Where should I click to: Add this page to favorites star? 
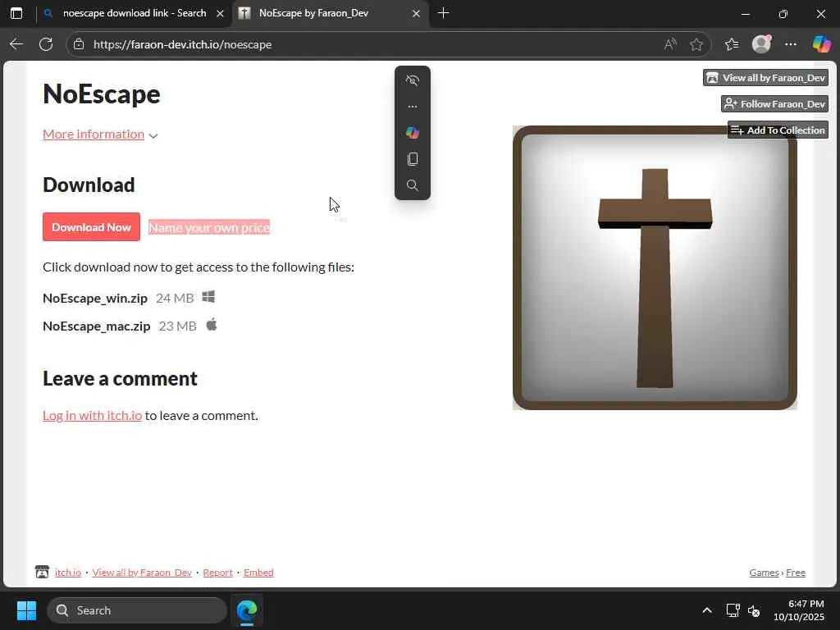(696, 44)
